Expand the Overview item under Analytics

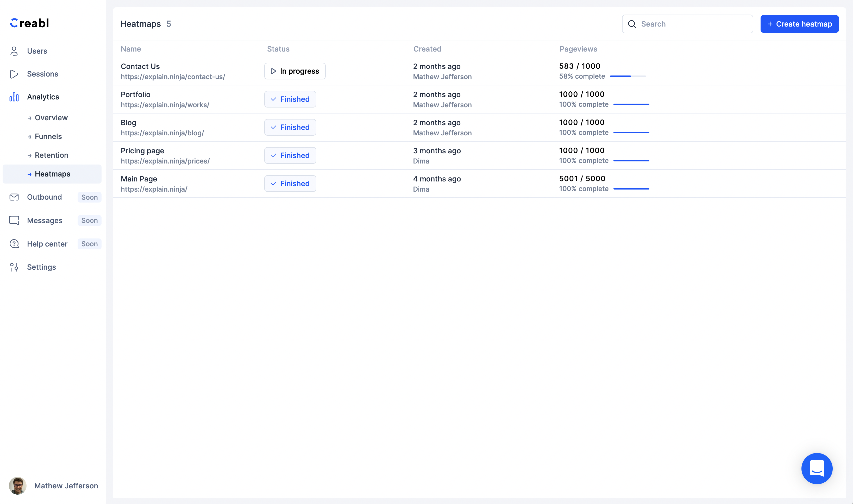pyautogui.click(x=51, y=117)
